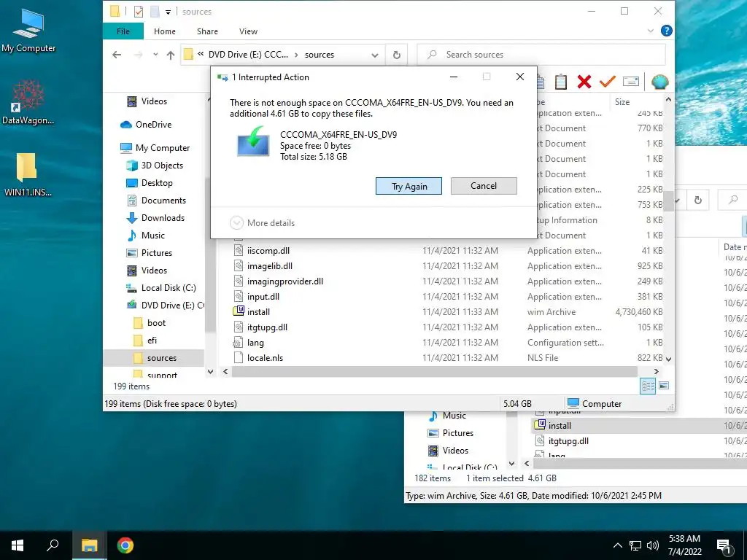Open the Share ribbon tab
The image size is (747, 560).
[207, 31]
